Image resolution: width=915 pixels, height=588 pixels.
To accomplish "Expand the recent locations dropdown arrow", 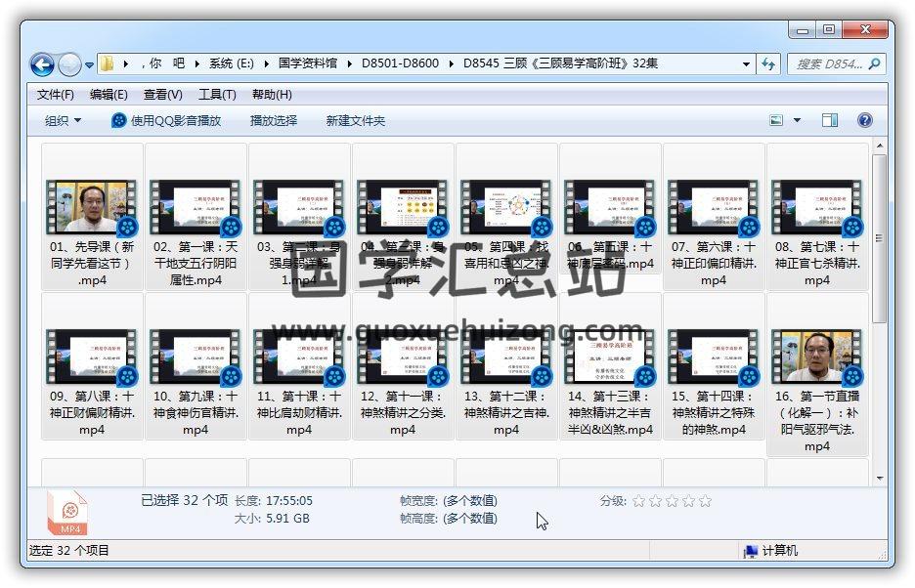I will click(90, 65).
